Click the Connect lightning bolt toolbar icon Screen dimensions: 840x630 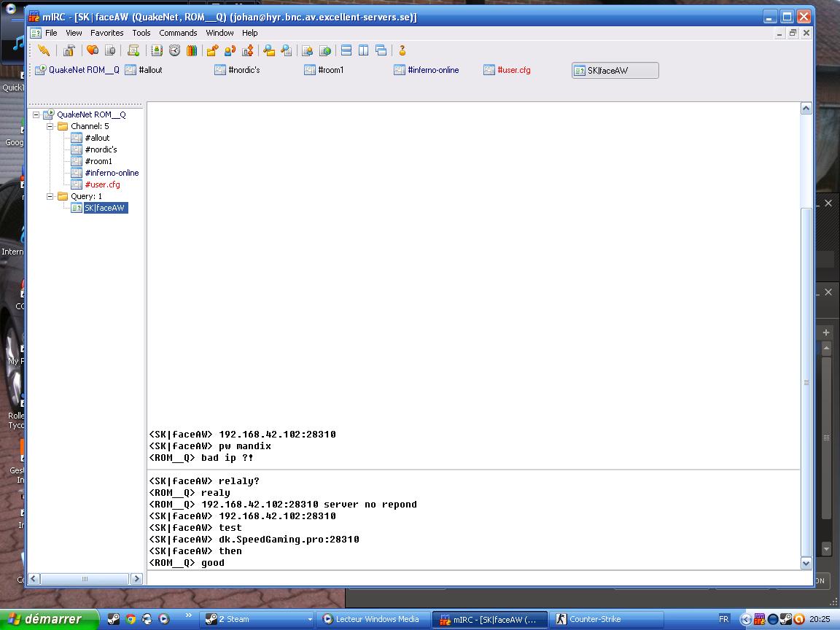[x=44, y=50]
